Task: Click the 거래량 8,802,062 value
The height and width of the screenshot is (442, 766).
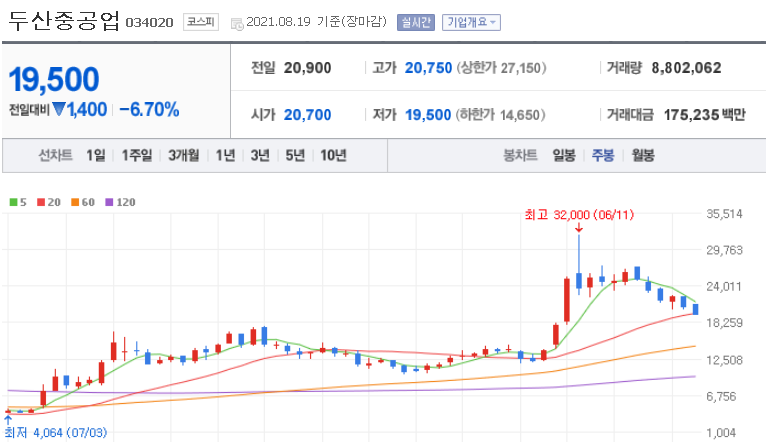Action: tap(686, 68)
